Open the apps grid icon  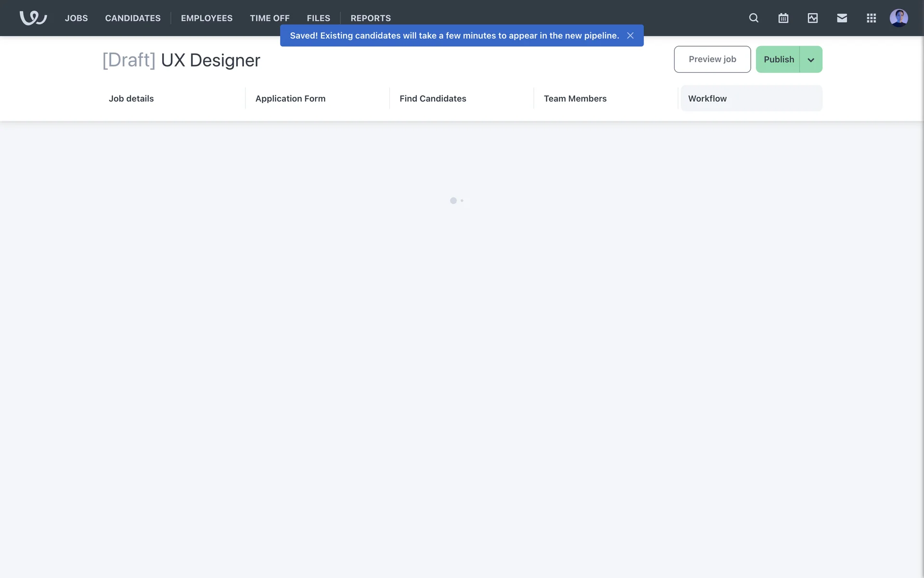(871, 18)
